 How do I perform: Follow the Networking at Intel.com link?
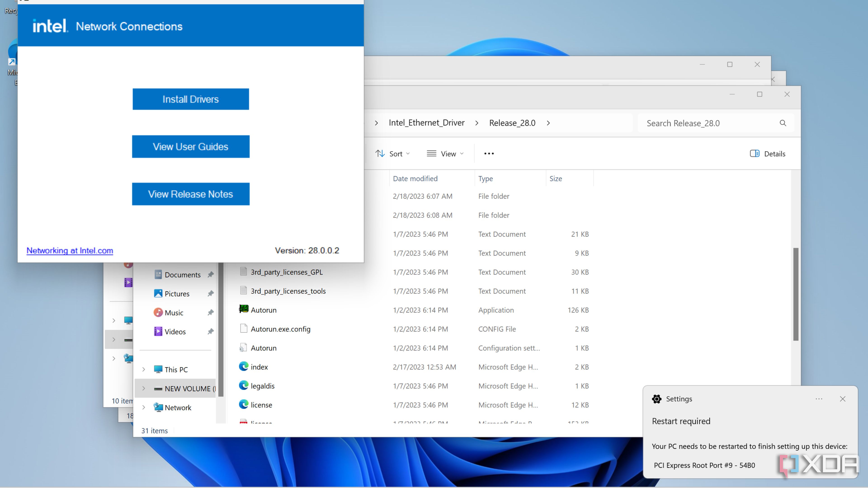pos(70,251)
